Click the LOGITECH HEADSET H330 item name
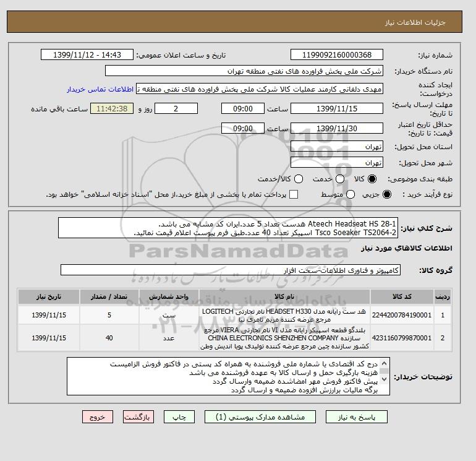 284,315
